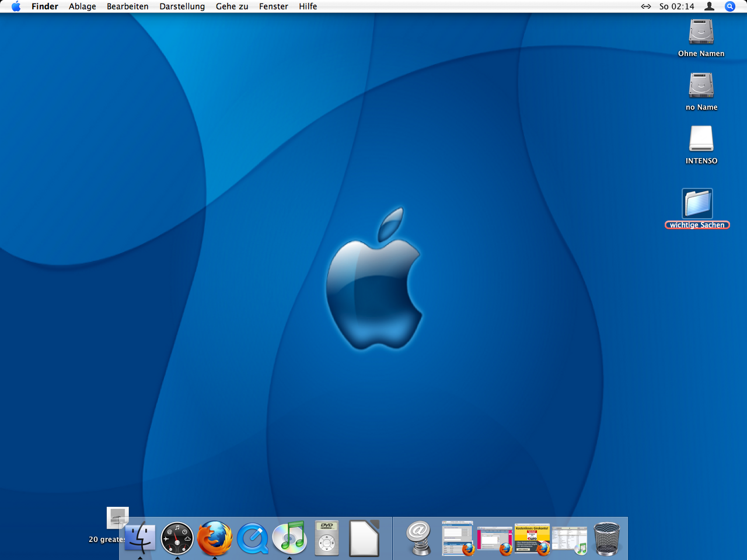
Task: Restore minimized 'Kostenloses Girokonto' Firefox window
Action: pyautogui.click(x=532, y=539)
